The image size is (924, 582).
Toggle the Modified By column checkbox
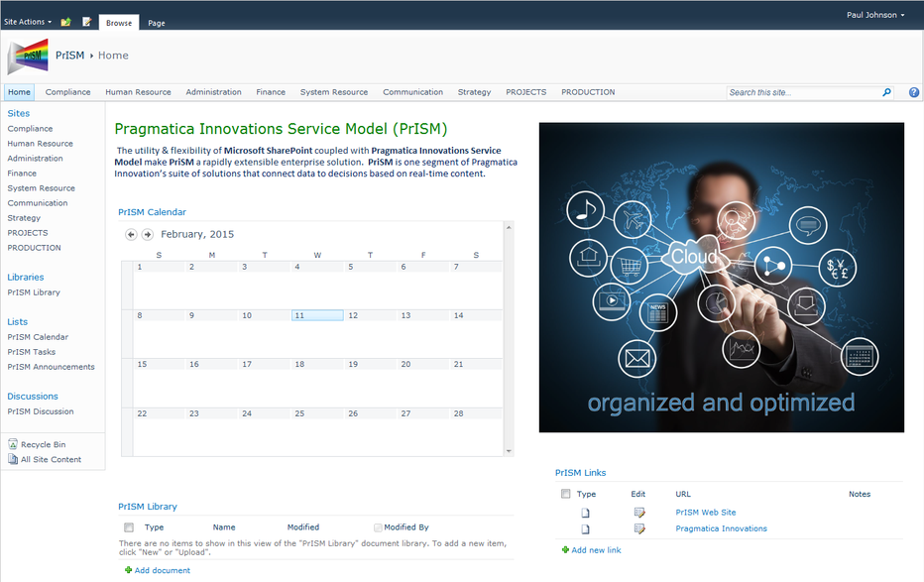click(378, 527)
